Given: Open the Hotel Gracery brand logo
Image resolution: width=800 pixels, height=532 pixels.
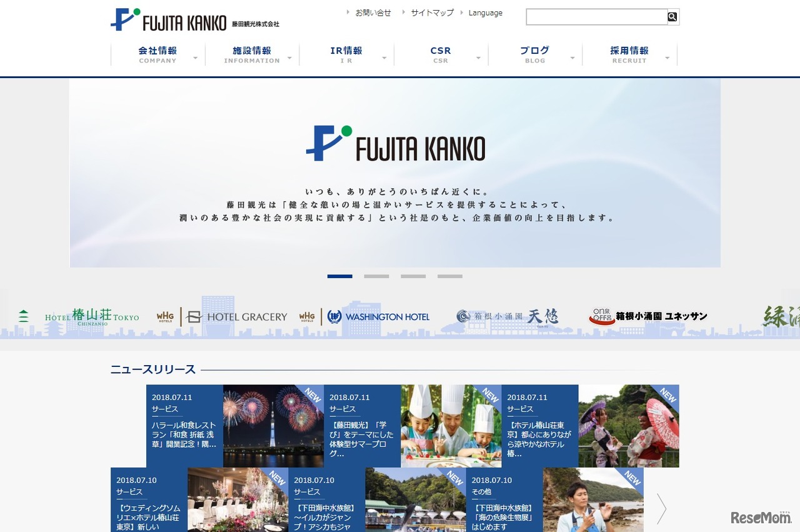Looking at the screenshot, I should tap(222, 317).
